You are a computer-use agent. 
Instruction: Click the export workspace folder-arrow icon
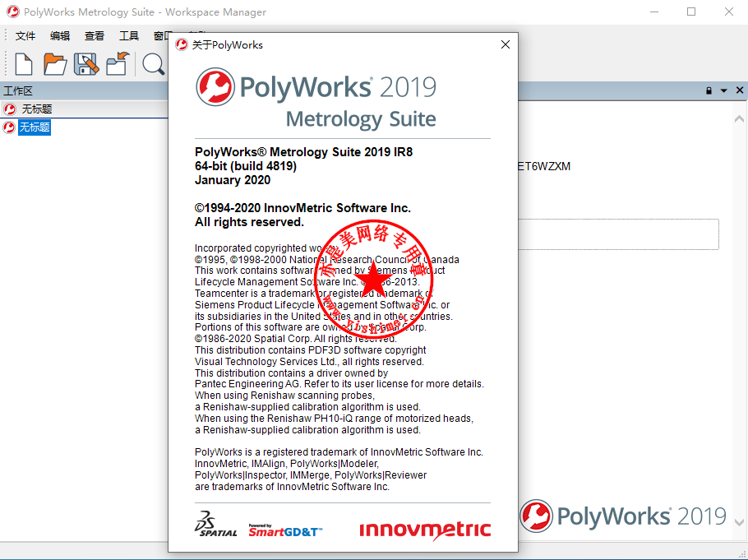tap(118, 64)
